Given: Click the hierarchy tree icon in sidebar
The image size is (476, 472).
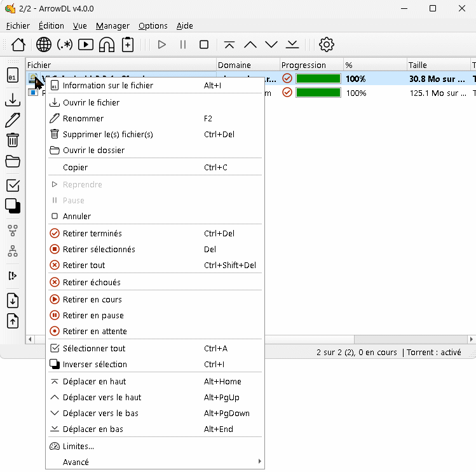Looking at the screenshot, I should 13,251.
